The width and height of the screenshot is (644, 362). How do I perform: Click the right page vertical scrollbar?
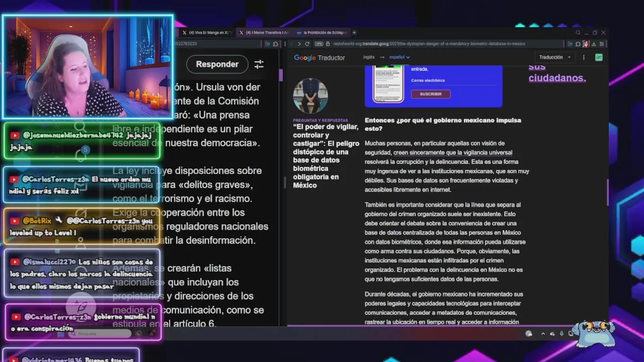(607, 192)
